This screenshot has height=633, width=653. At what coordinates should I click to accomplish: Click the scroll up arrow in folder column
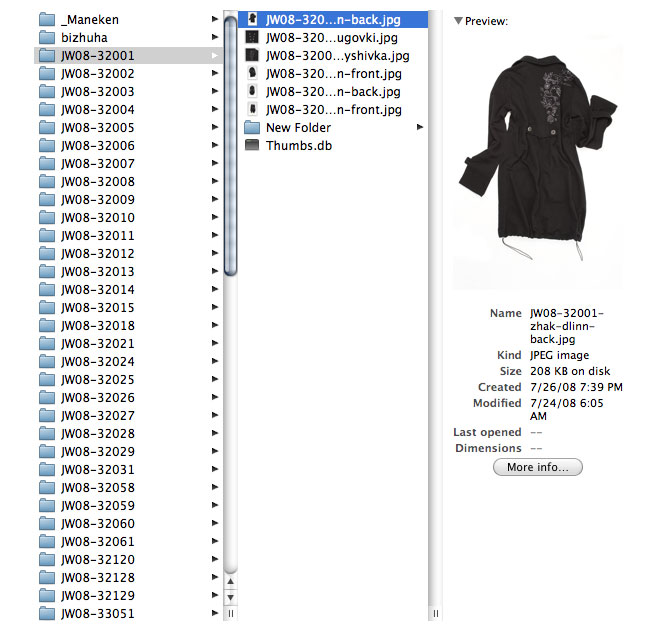click(x=231, y=581)
